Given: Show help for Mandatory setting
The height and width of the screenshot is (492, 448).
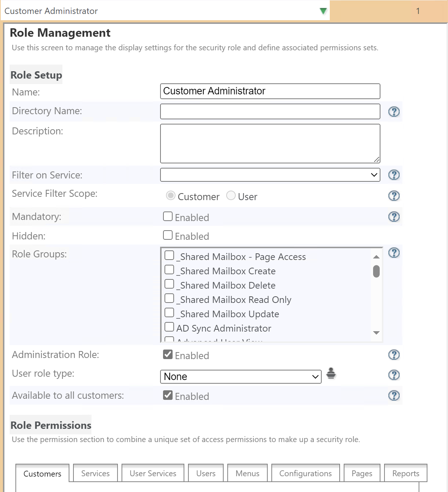Looking at the screenshot, I should tap(394, 217).
